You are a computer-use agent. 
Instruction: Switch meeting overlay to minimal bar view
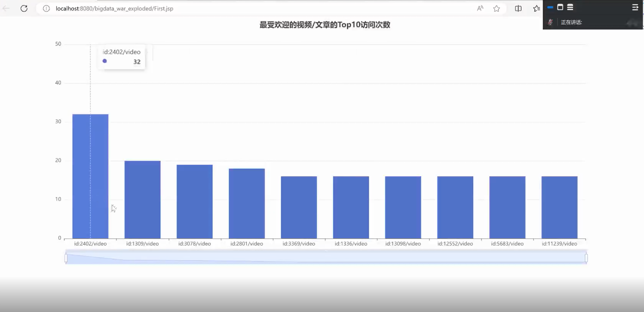coord(550,7)
